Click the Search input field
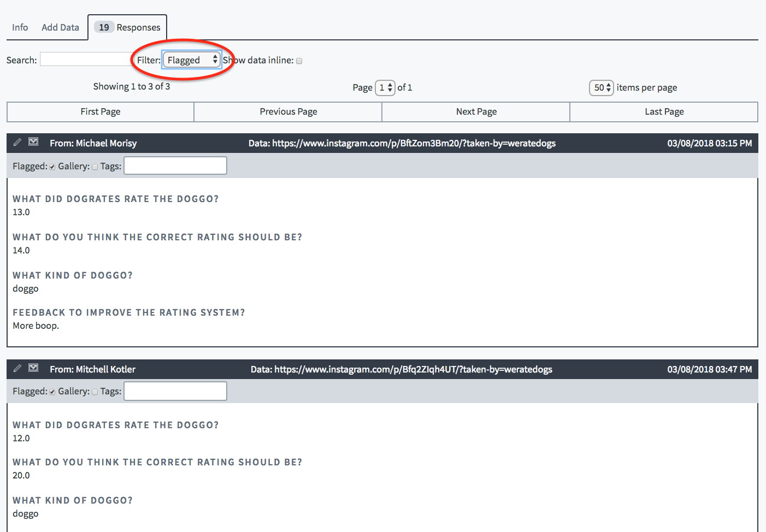The image size is (766, 532). (x=86, y=59)
